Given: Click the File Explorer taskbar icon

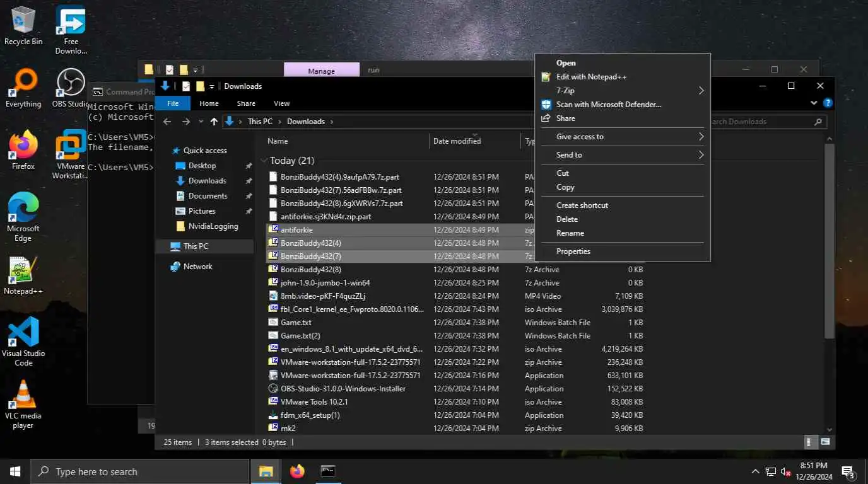Looking at the screenshot, I should (x=266, y=471).
